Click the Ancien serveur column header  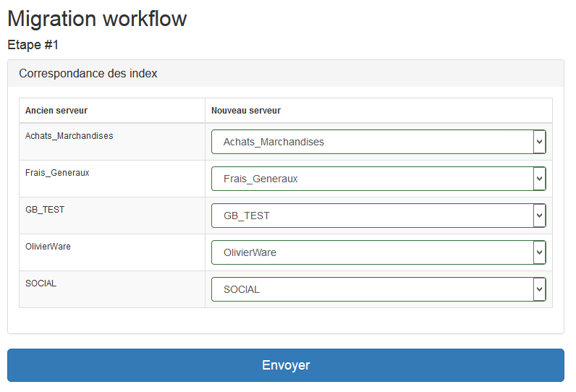[56, 111]
